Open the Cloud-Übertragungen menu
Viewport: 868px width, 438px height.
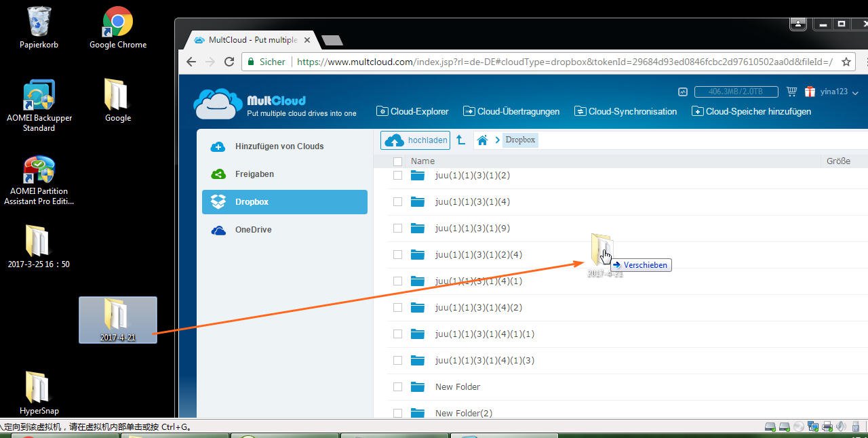click(511, 111)
